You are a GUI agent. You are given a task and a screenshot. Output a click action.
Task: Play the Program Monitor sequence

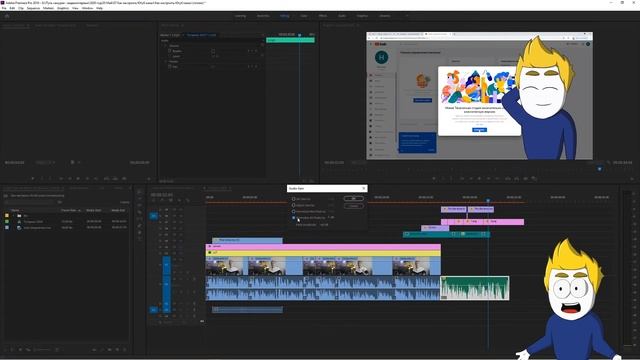click(x=480, y=178)
